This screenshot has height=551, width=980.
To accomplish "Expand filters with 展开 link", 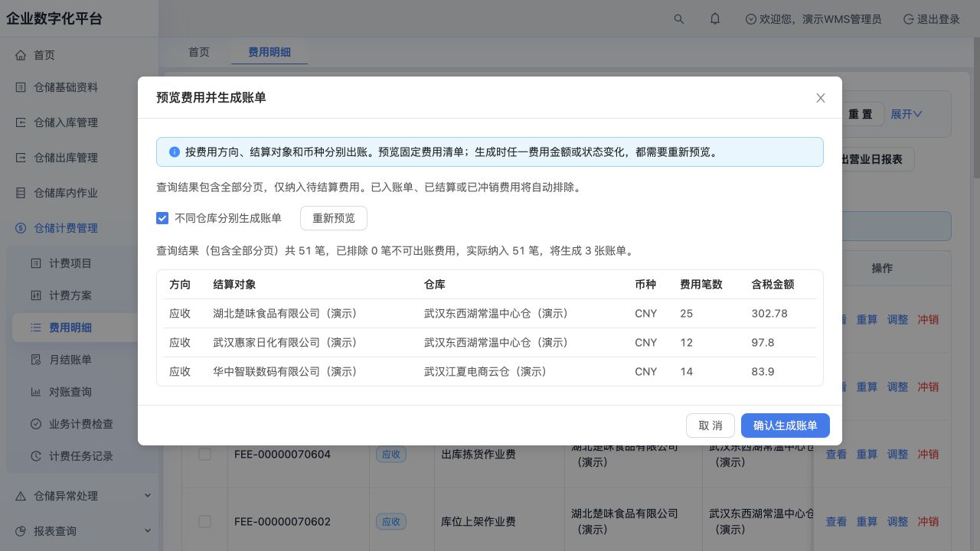I will 906,114.
